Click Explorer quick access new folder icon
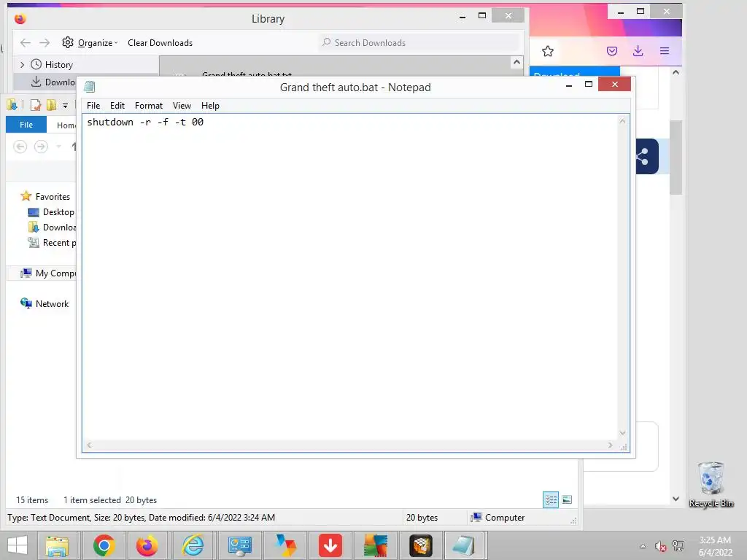The image size is (747, 560). point(51,105)
